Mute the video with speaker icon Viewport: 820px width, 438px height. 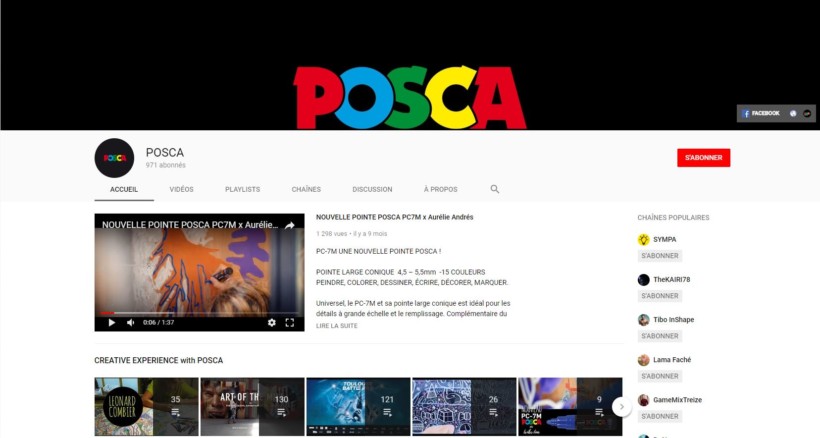pyautogui.click(x=130, y=322)
